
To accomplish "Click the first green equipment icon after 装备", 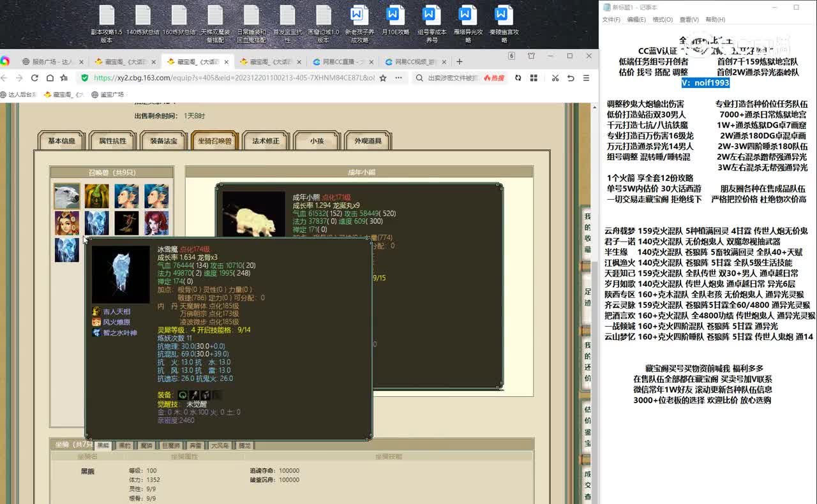I will pos(183,395).
